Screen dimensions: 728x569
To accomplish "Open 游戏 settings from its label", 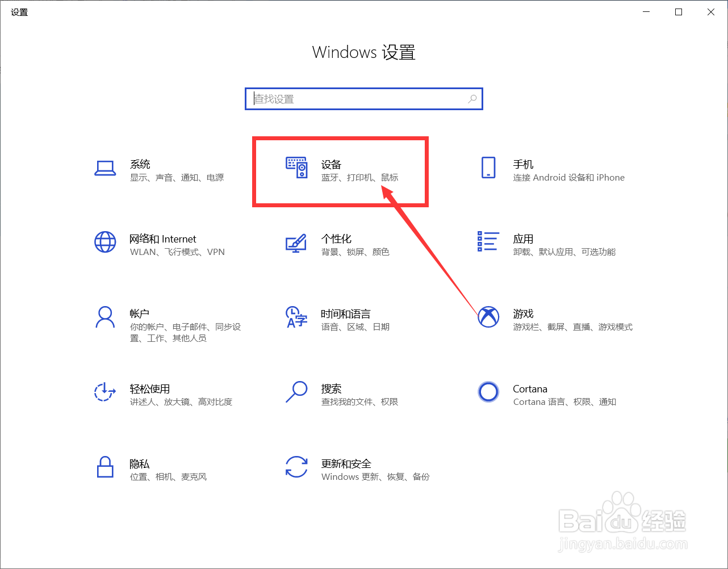I will click(x=524, y=314).
